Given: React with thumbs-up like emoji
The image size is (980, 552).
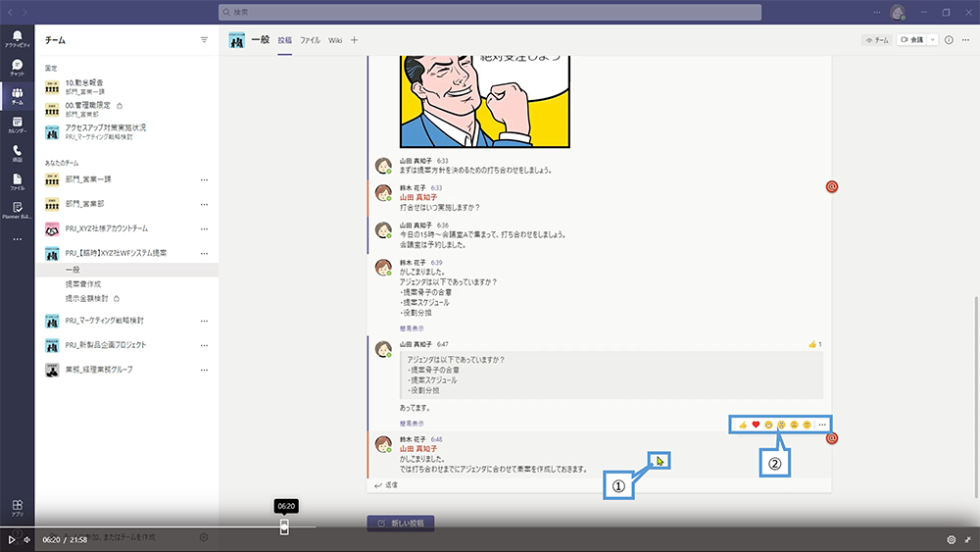Looking at the screenshot, I should coord(743,426).
